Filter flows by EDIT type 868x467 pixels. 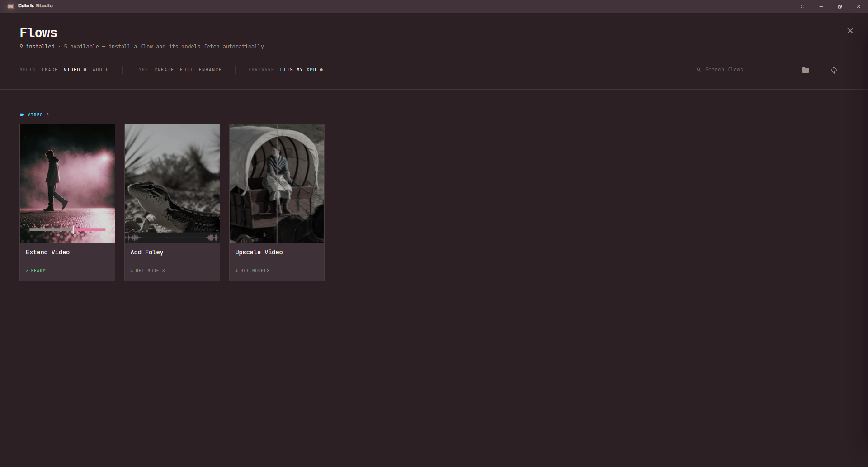click(186, 70)
